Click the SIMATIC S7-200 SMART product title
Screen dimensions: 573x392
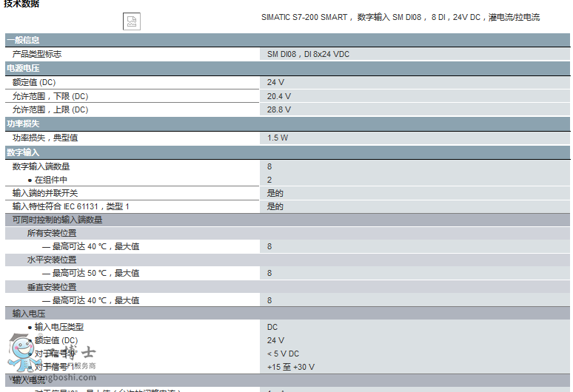[400, 17]
